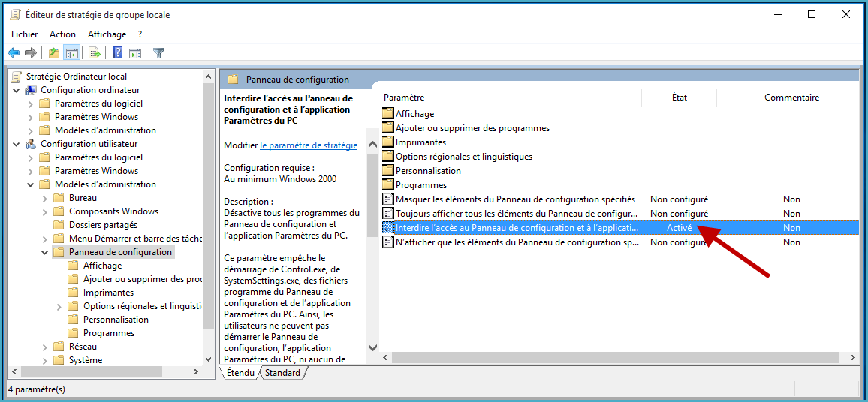Expand Options régionales et linguistiques in tree
The width and height of the screenshot is (868, 402).
[59, 306]
